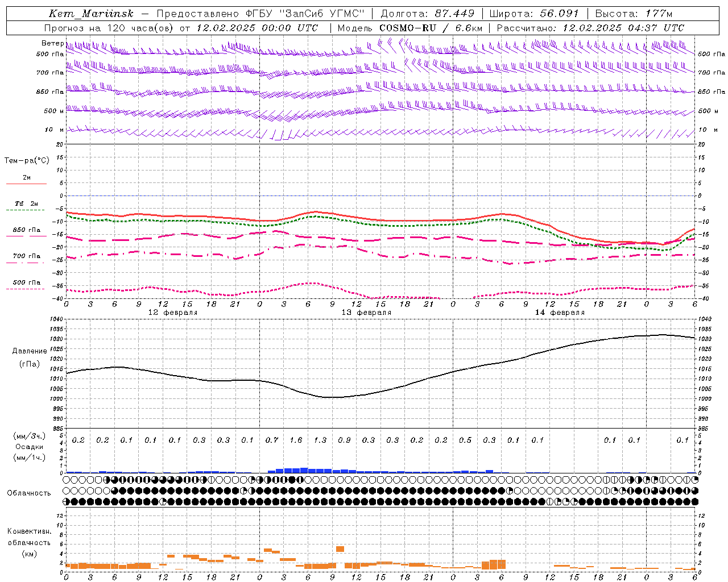Click the 'Тем-ра(°C)' temperature panel label
Screen dimensions: 728x582
tap(27, 161)
